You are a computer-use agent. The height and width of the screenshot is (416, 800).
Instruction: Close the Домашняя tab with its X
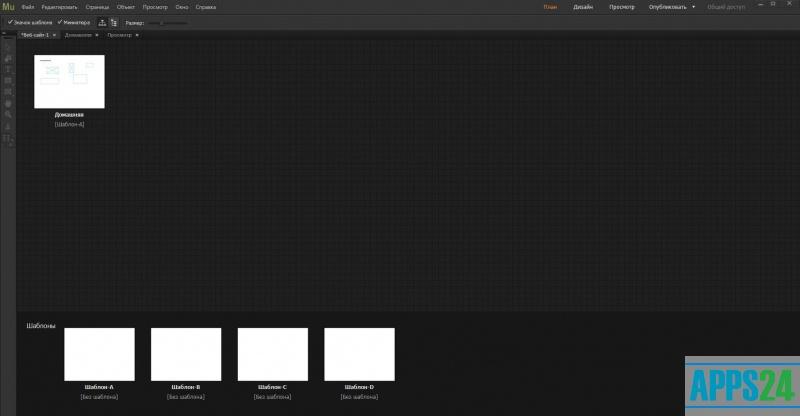[x=98, y=35]
